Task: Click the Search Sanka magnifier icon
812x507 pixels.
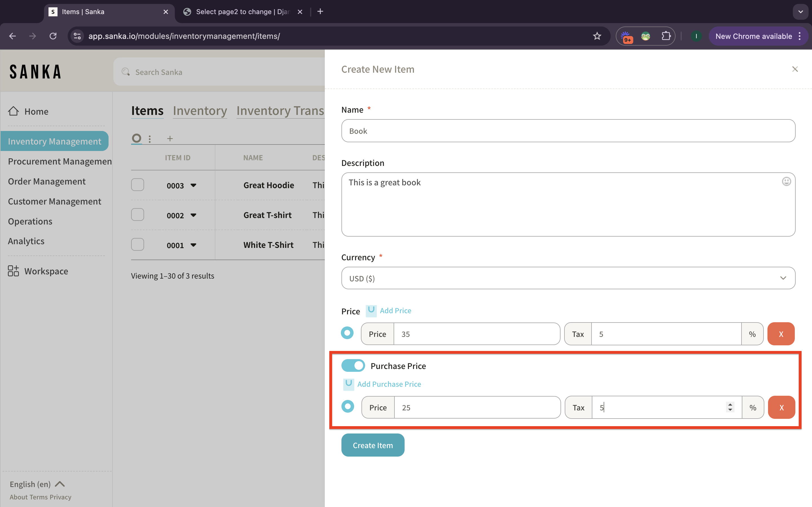Action: coord(126,72)
